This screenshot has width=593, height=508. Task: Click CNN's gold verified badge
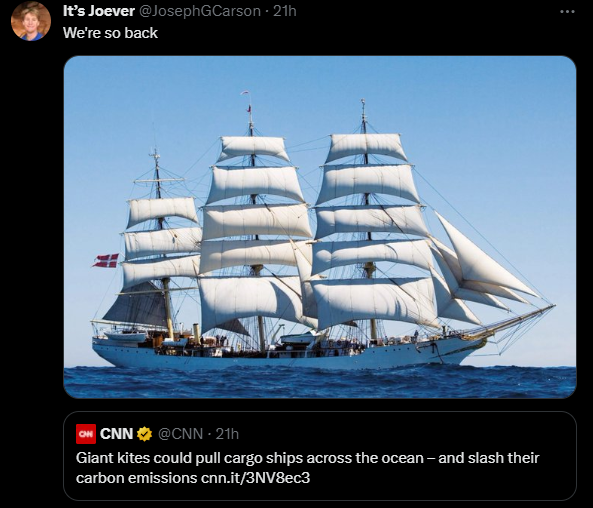point(144,434)
